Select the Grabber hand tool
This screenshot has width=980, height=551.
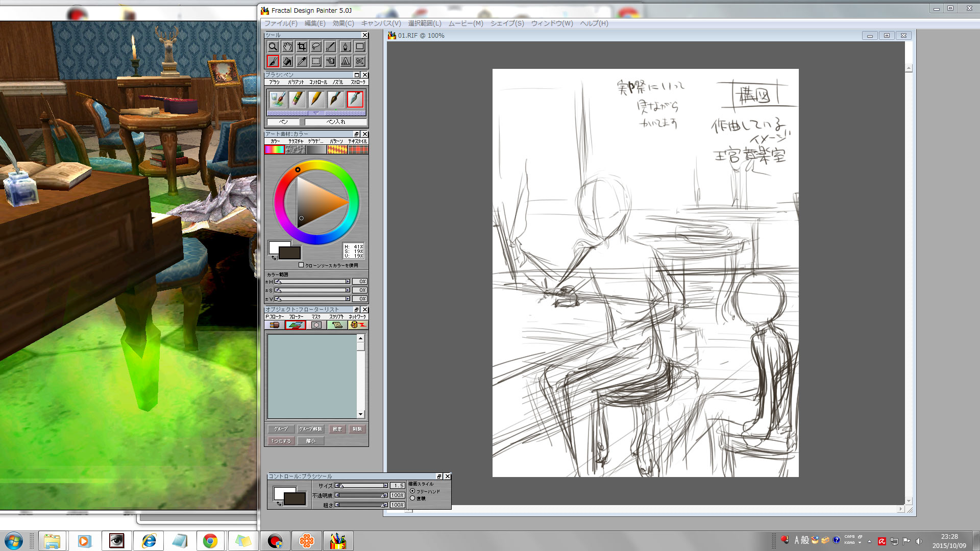pyautogui.click(x=287, y=47)
